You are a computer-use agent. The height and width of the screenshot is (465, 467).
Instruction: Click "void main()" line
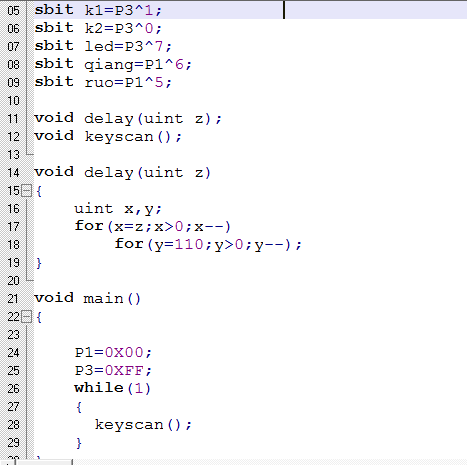[x=87, y=299]
